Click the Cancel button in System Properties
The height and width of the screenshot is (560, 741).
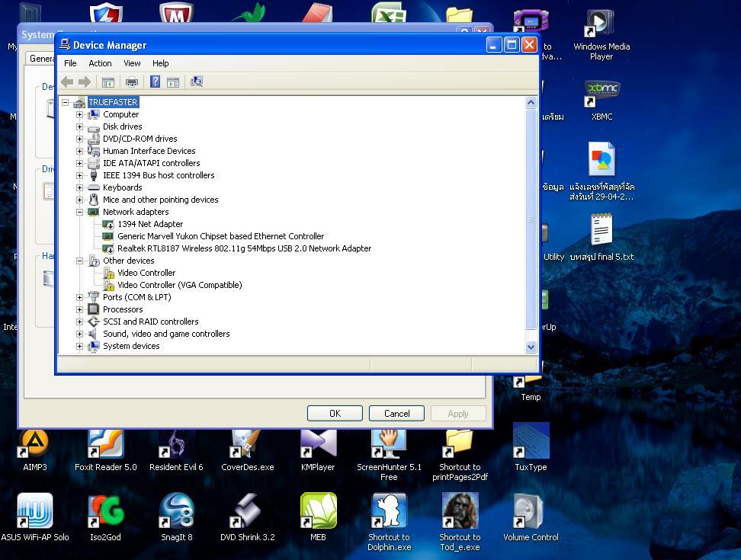396,413
